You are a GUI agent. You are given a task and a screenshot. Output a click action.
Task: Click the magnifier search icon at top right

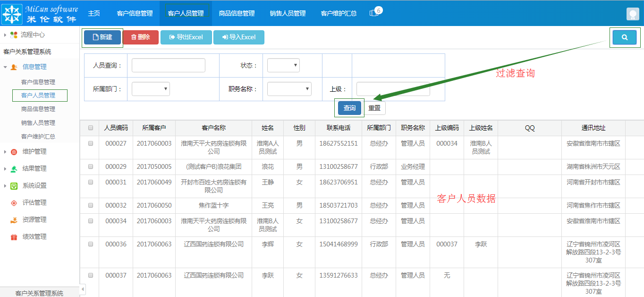pos(624,37)
